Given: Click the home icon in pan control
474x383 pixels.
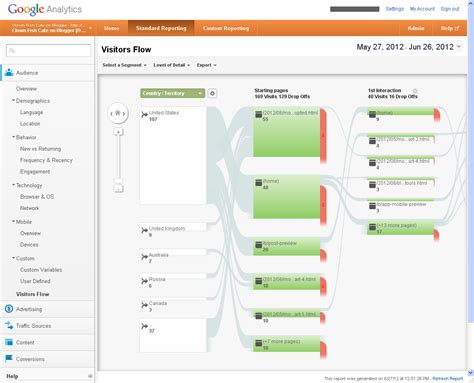Looking at the screenshot, I should pos(118,113).
